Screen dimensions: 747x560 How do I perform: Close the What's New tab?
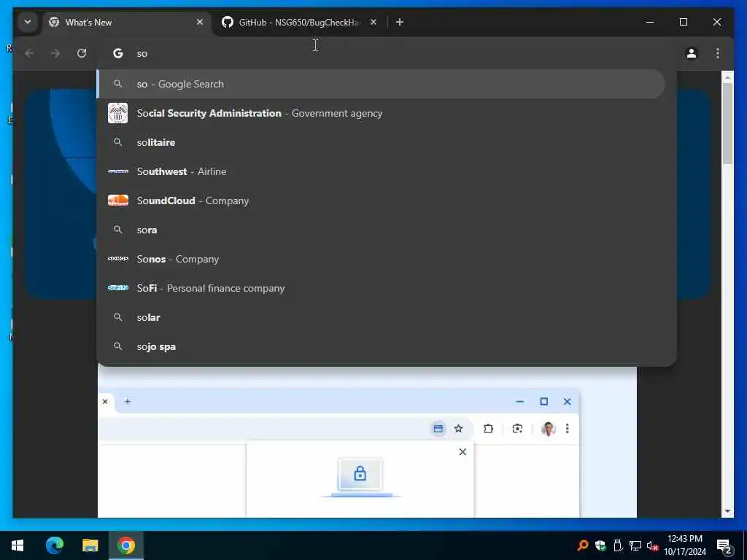(200, 22)
